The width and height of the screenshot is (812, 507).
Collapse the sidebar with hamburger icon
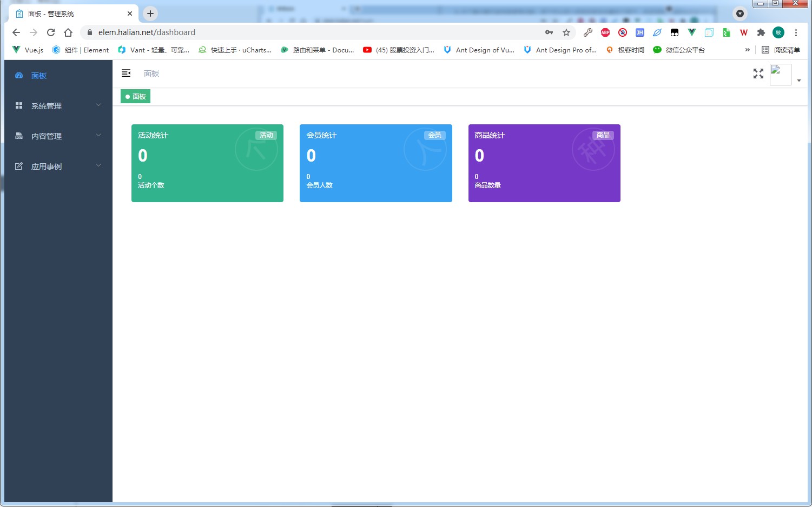click(126, 73)
